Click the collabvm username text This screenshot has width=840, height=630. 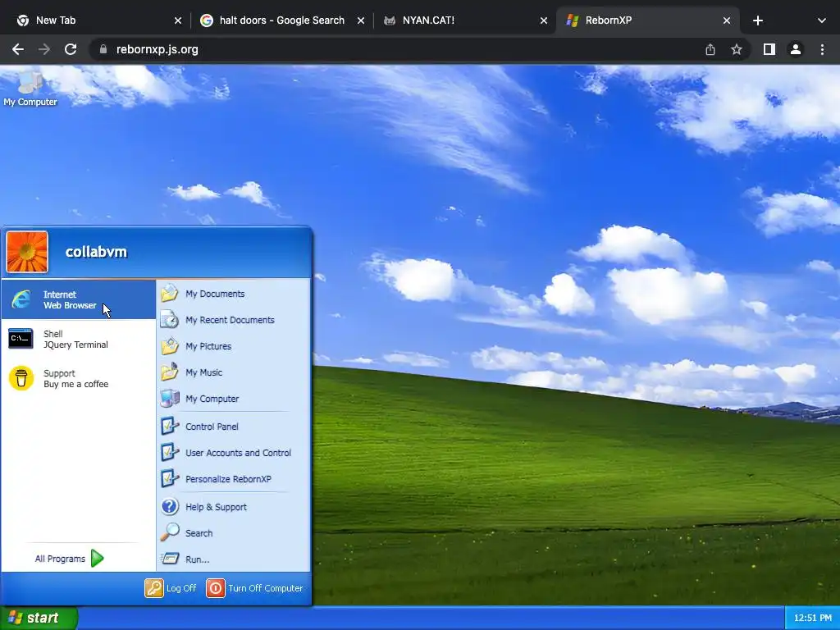click(x=97, y=252)
